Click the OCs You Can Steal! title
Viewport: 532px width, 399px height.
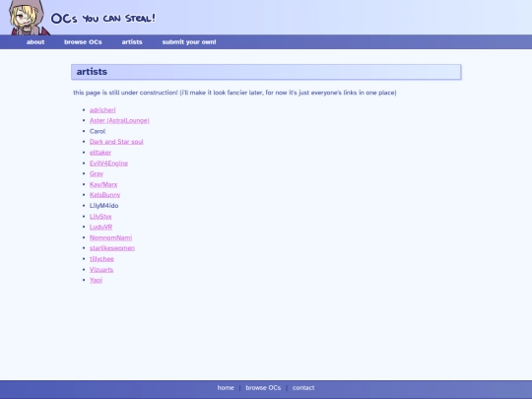click(x=103, y=19)
